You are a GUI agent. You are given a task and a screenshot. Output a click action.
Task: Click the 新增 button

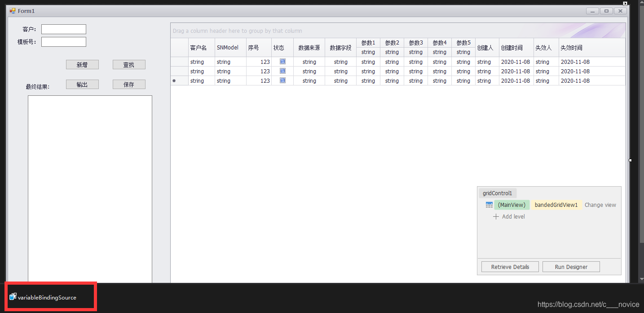(x=82, y=65)
